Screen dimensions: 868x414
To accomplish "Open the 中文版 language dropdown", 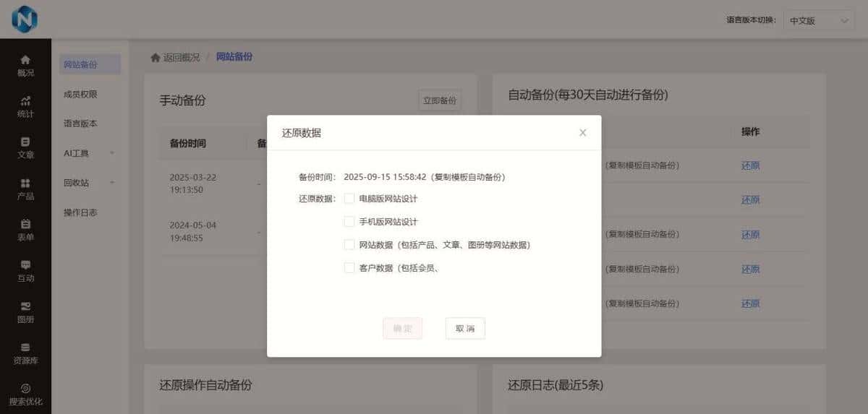I will tap(819, 21).
